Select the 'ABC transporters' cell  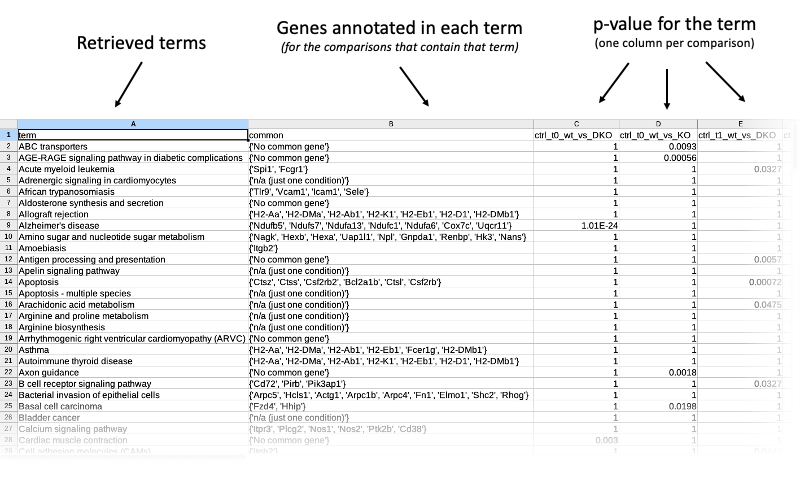[132, 146]
